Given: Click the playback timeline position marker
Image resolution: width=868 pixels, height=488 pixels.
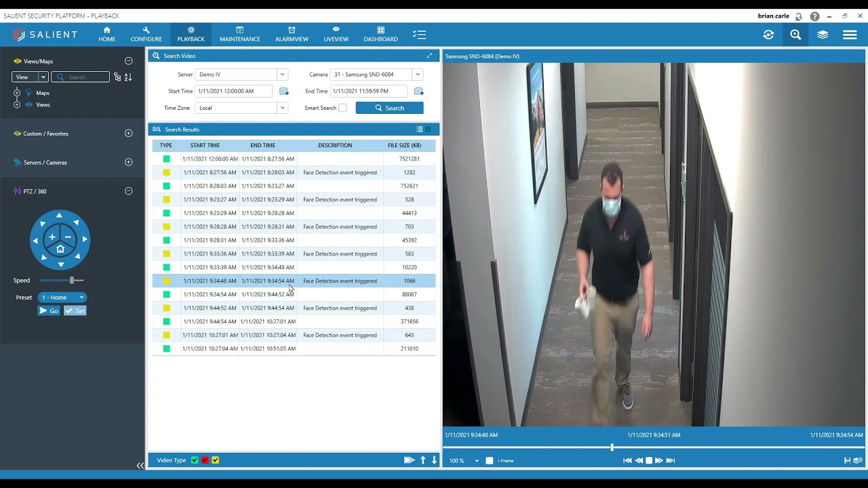Looking at the screenshot, I should point(612,447).
